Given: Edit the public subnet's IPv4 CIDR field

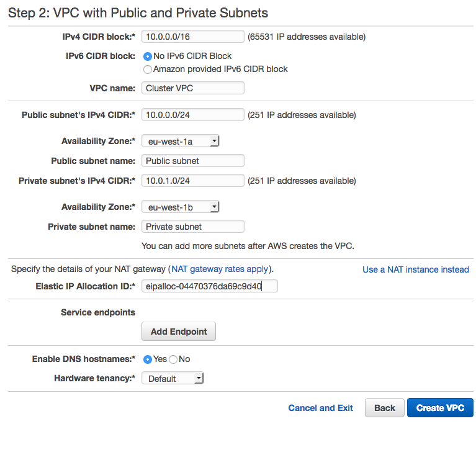Looking at the screenshot, I should point(193,115).
